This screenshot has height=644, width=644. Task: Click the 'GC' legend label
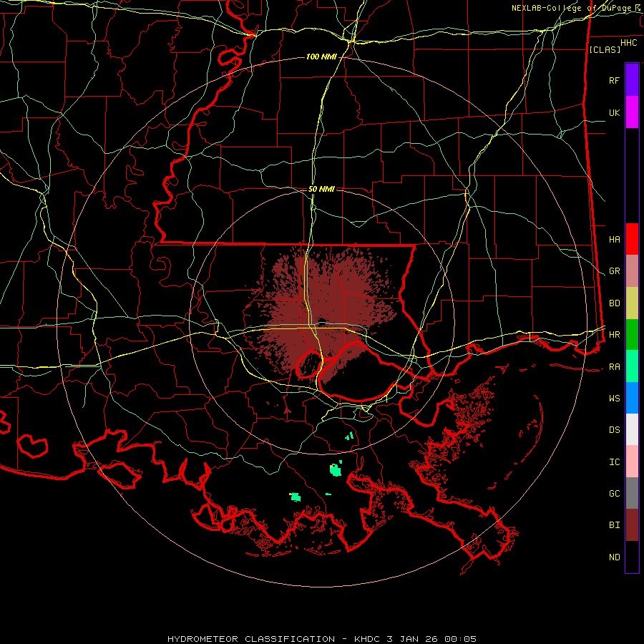[x=614, y=494]
